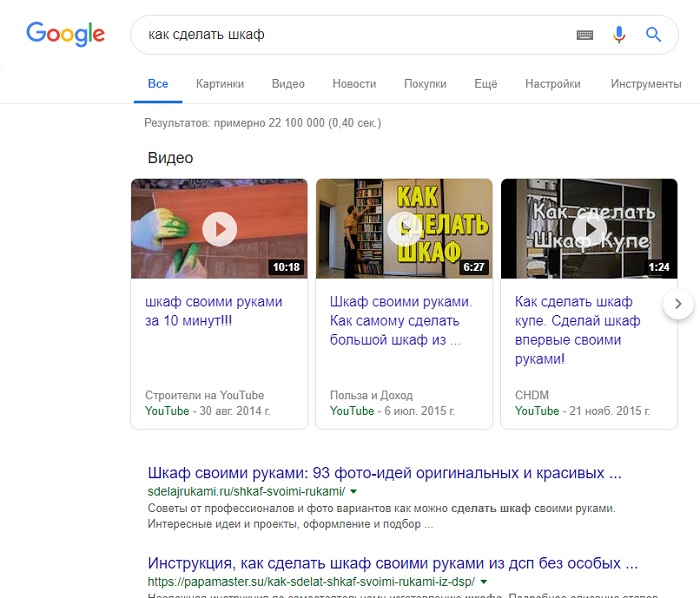Play the 6:27 'Как сделать шкаф' video

tap(404, 229)
